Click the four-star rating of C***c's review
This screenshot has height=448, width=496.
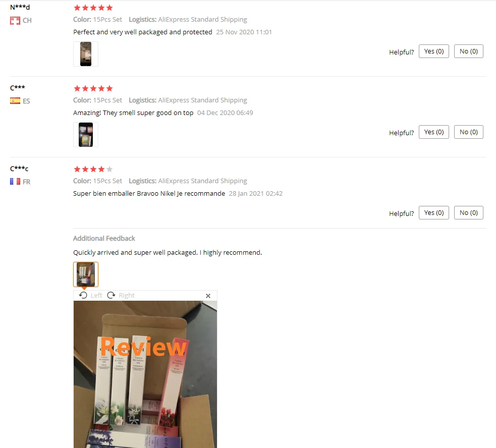[93, 169]
